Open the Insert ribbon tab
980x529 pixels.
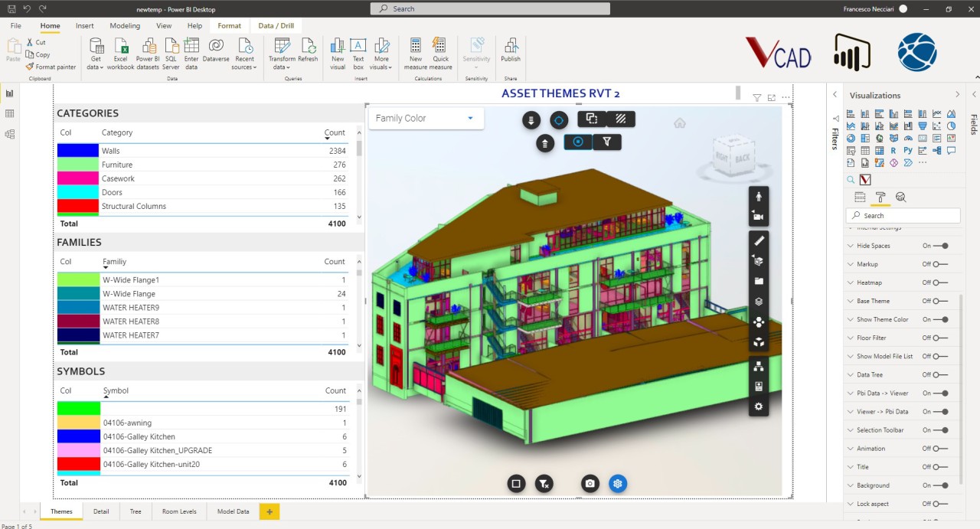point(85,26)
